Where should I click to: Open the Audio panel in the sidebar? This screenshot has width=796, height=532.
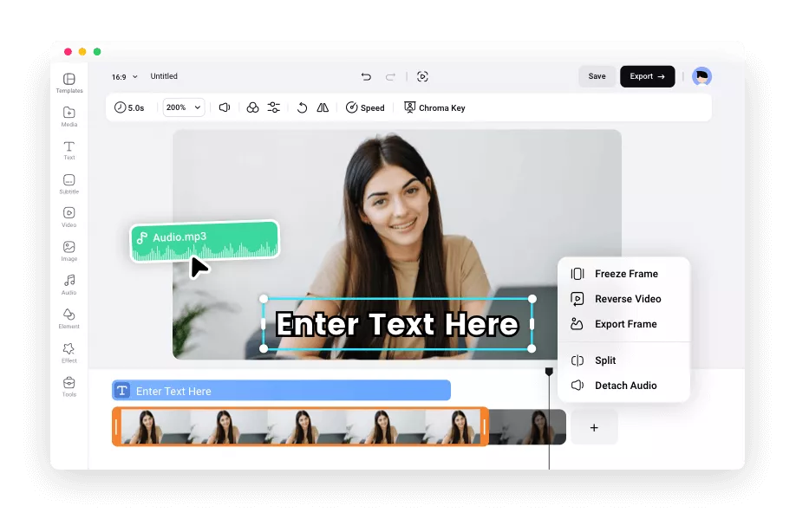(69, 283)
